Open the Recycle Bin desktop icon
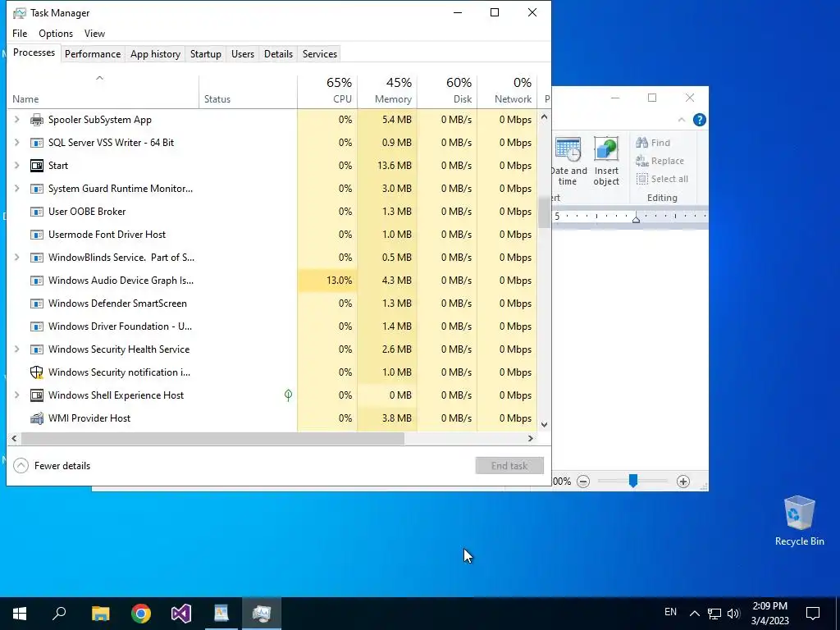The height and width of the screenshot is (630, 840). 799,521
